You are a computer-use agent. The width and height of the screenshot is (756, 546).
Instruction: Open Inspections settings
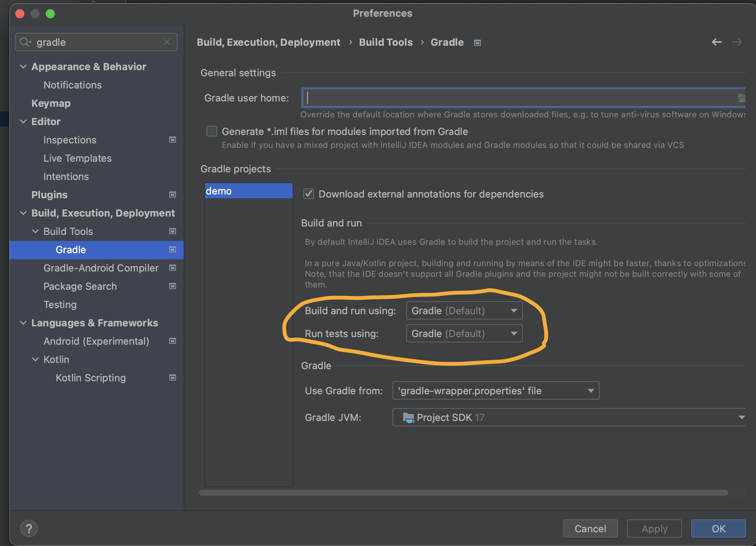point(70,140)
